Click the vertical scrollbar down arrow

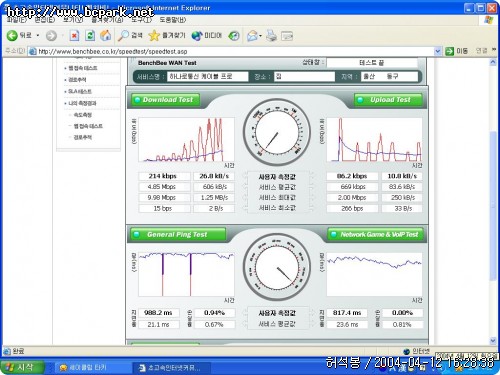point(493,341)
